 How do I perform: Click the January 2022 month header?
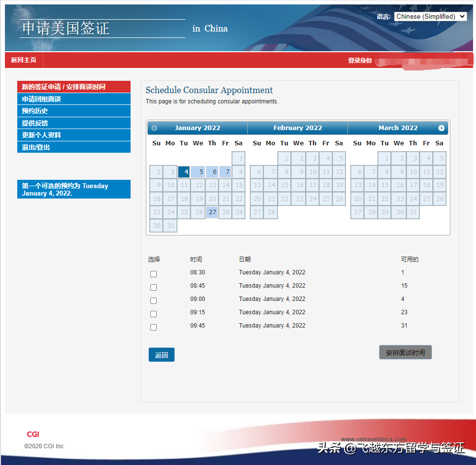click(x=198, y=128)
